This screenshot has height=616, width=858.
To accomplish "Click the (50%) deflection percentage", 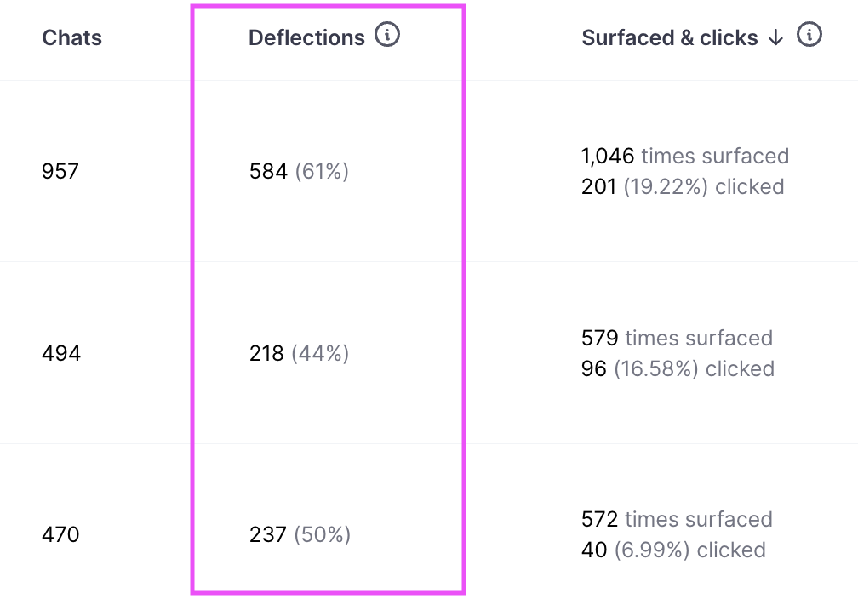I will point(323,535).
